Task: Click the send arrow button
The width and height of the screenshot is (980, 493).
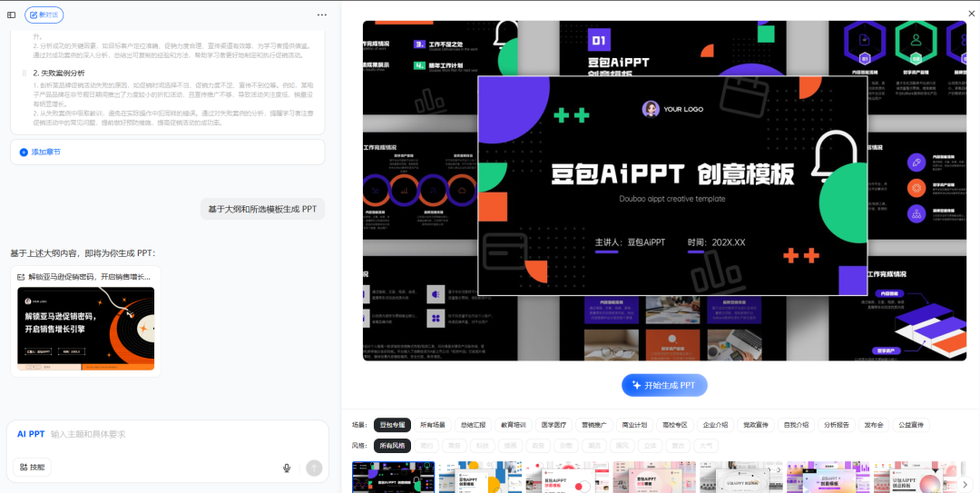Action: click(x=314, y=468)
